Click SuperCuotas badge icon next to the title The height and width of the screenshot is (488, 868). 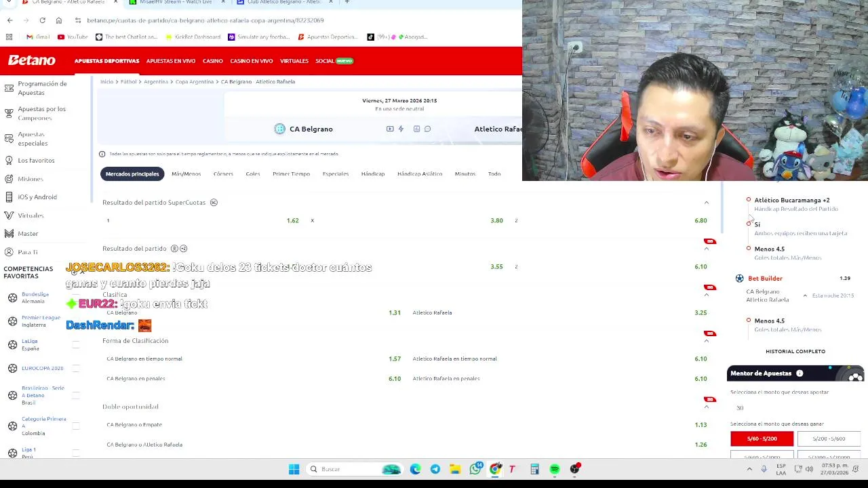pyautogui.click(x=214, y=203)
